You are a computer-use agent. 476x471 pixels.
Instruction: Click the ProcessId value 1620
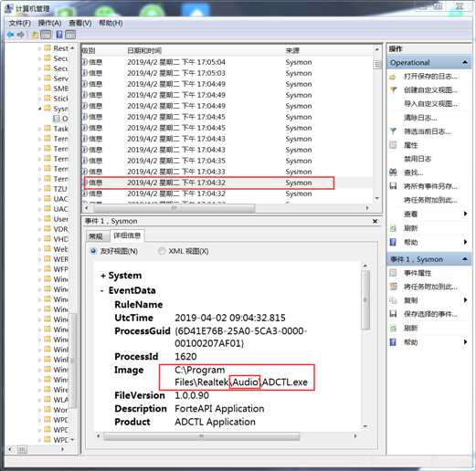185,357
